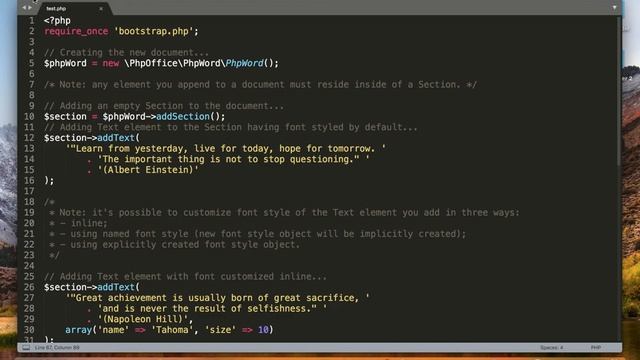This screenshot has height=360, width=640.
Task: Go to the previous tab using left arrow
Action: click(24, 8)
